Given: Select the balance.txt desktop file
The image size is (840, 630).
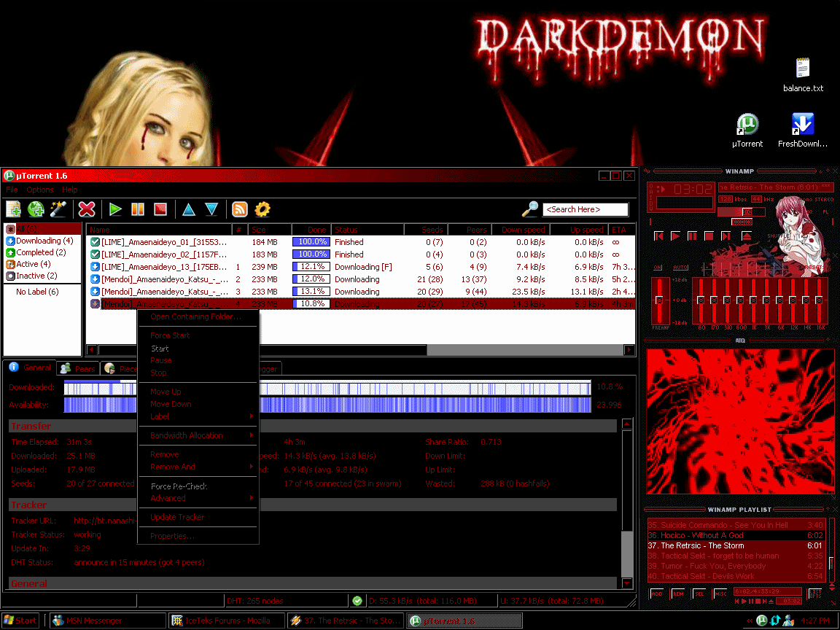Looking at the screenshot, I should point(803,75).
